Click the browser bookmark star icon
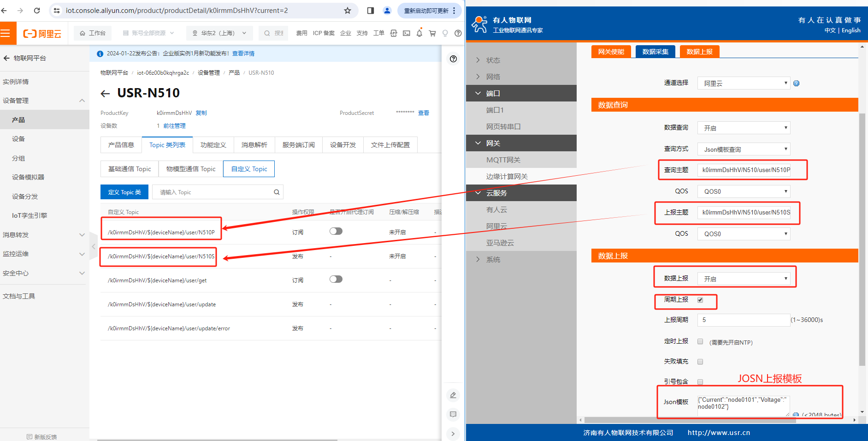 click(x=348, y=11)
